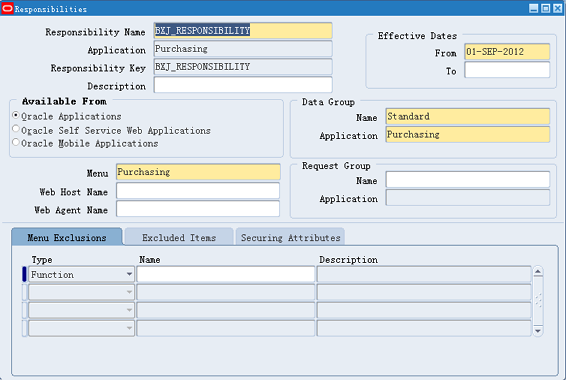
Task: Click the Effective Dates From field
Action: coord(507,52)
